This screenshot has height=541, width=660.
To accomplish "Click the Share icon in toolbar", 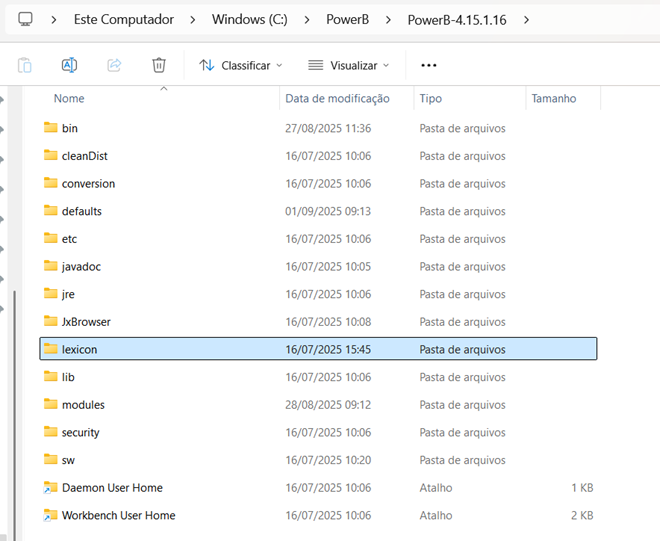I will point(114,65).
